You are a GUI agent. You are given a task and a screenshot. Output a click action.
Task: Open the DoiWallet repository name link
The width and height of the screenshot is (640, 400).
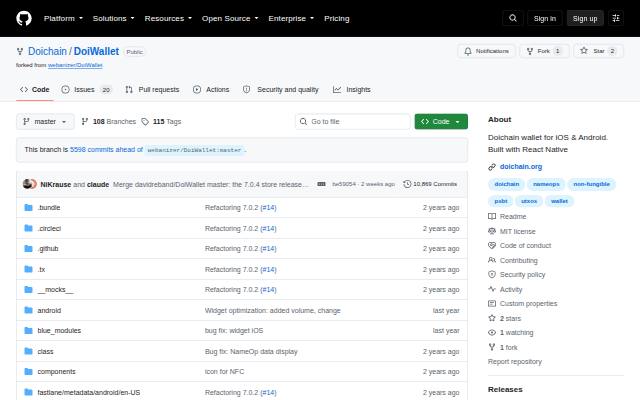tap(96, 51)
